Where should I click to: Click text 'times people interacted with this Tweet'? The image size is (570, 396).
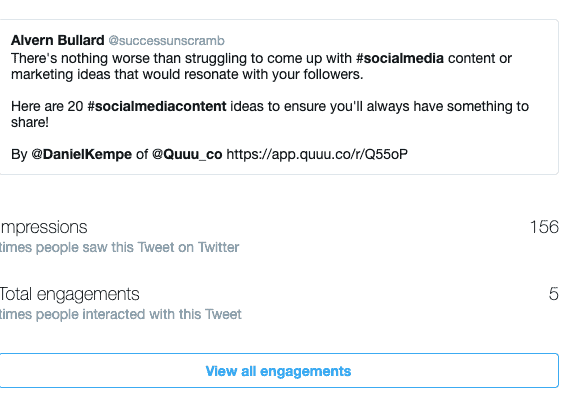121,314
